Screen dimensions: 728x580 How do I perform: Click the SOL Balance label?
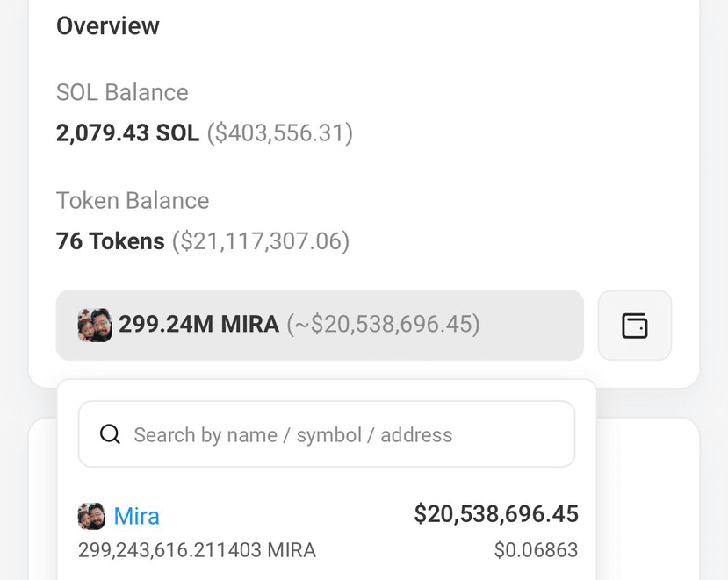(122, 92)
